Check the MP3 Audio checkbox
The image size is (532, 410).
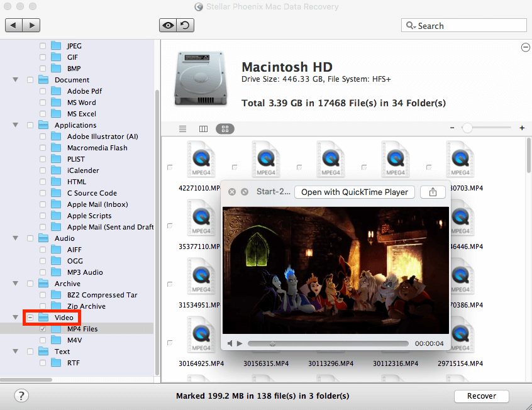43,272
